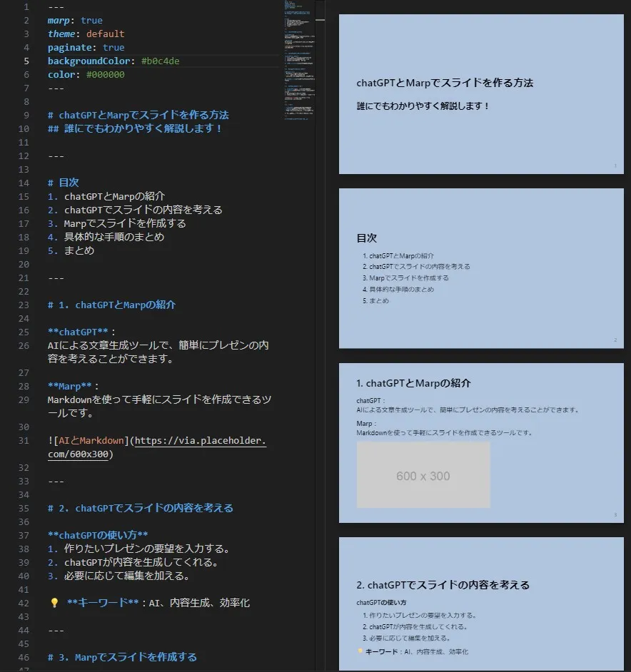Click the preview title "chatGPTとMarpでスライドを作る方法"
631x672 pixels.
click(445, 83)
